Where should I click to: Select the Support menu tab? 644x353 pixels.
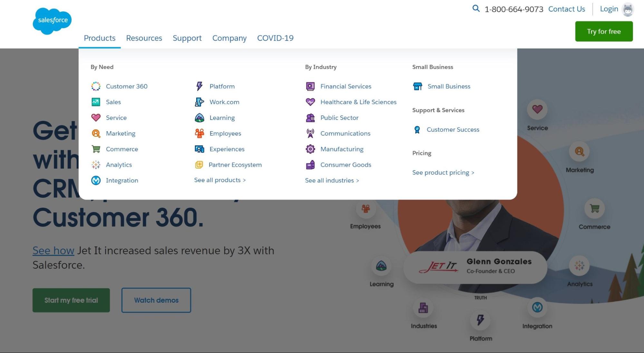click(x=187, y=38)
